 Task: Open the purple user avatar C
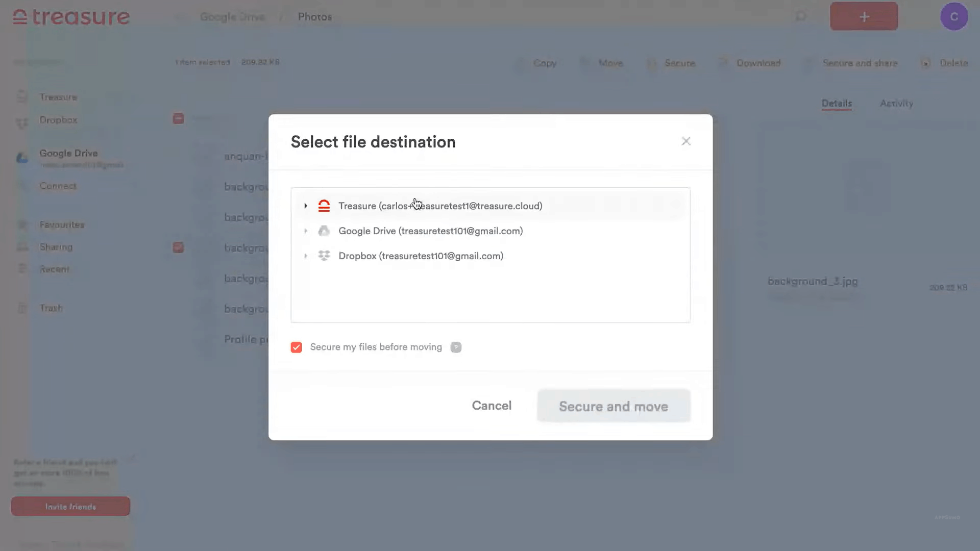tap(954, 16)
